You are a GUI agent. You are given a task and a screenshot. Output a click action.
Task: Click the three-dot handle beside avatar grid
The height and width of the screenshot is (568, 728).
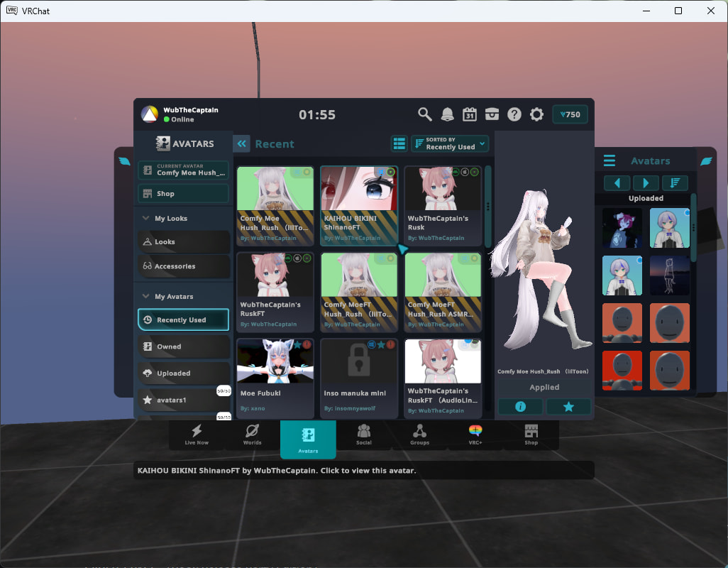[487, 206]
